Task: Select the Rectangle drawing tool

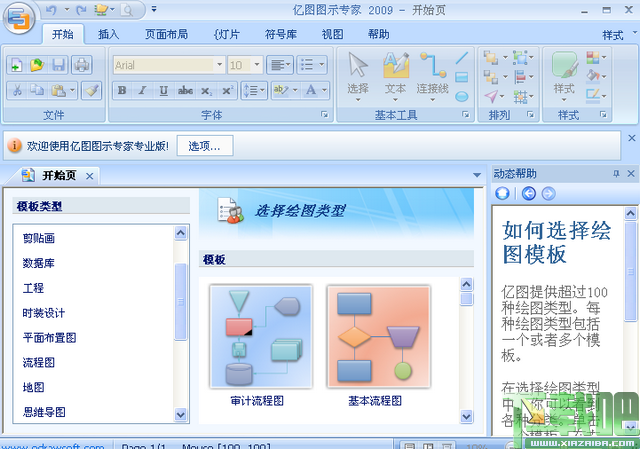Action: pyautogui.click(x=462, y=77)
